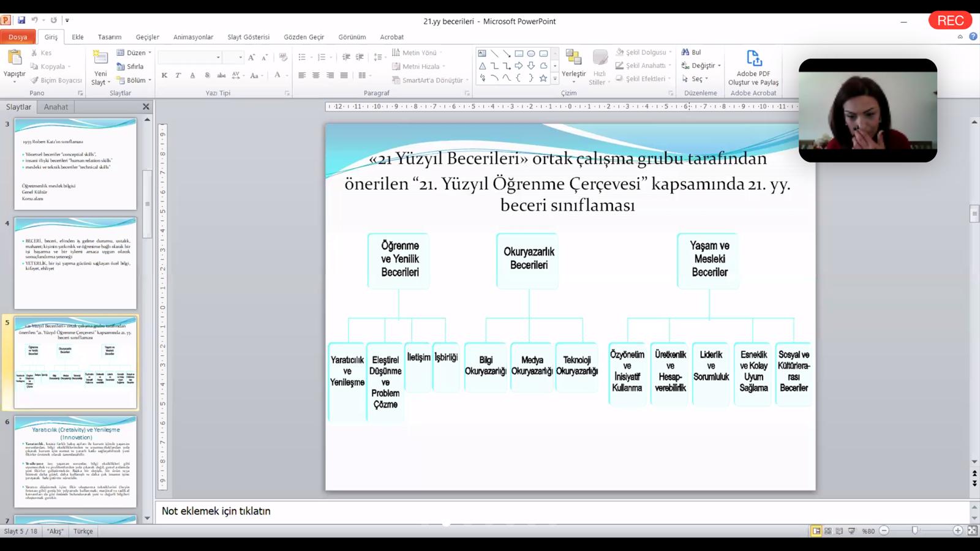Increase the font size with larger A icon
Screen dimensions: 980x551
(251, 58)
